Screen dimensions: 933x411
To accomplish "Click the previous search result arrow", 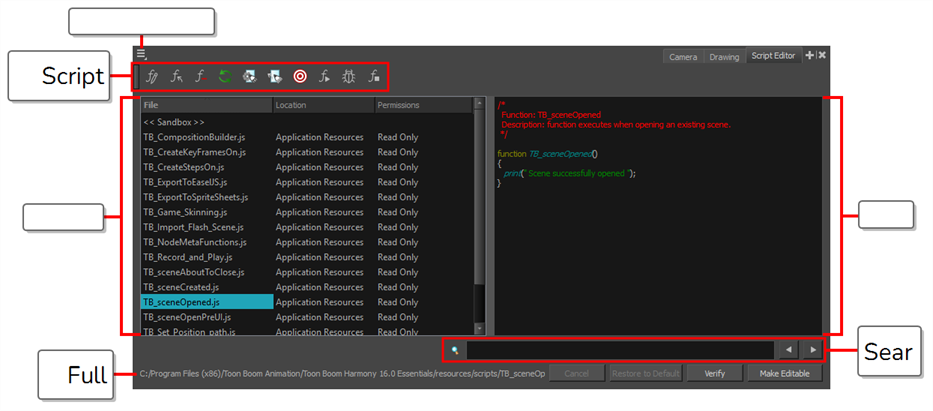I will coord(788,350).
